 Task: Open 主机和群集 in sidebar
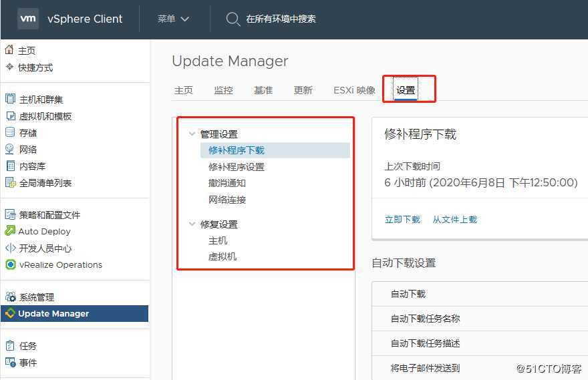pyautogui.click(x=41, y=100)
